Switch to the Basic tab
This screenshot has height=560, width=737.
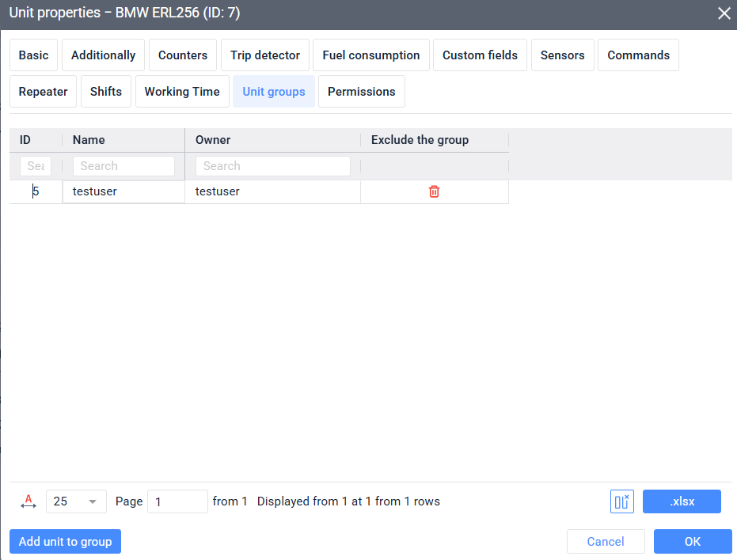click(x=33, y=55)
